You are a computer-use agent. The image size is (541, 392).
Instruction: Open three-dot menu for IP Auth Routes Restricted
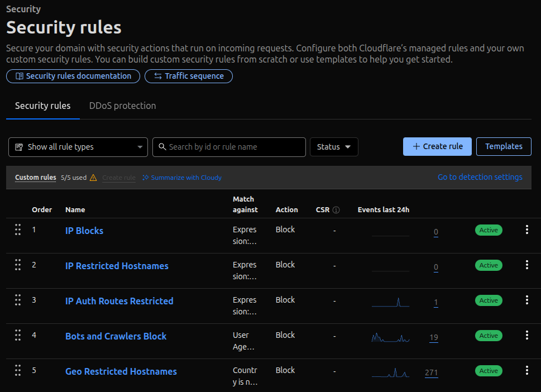coord(526,300)
